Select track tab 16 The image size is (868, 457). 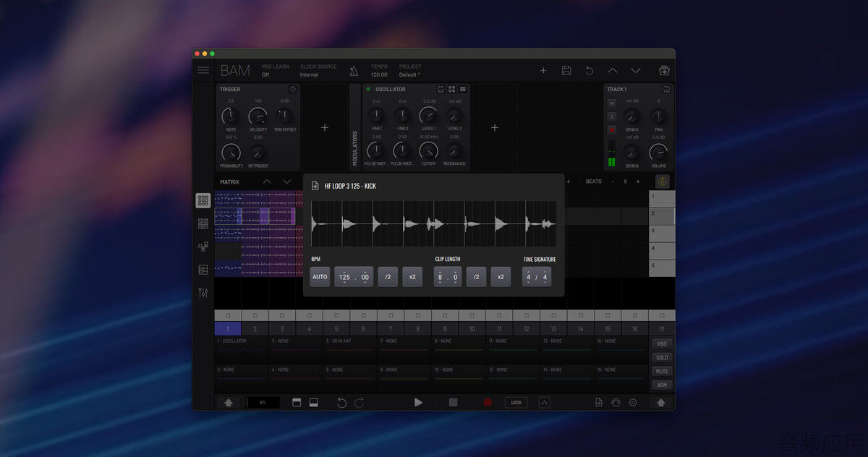(635, 328)
